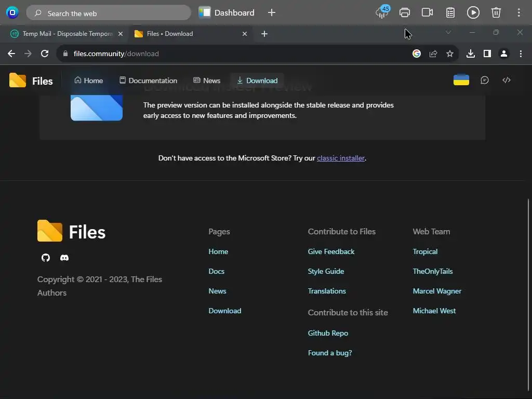Select Download in site navbar
Viewport: 532px width, 399px height.
coord(257,81)
